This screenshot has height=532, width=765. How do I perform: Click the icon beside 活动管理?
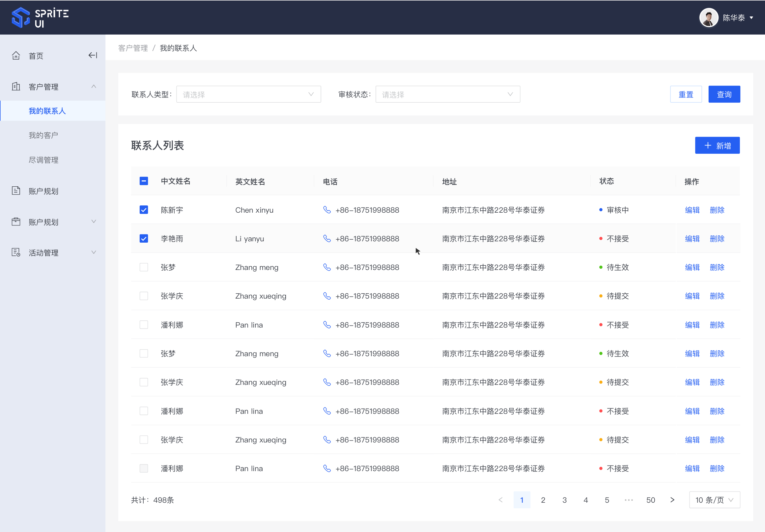click(x=16, y=253)
